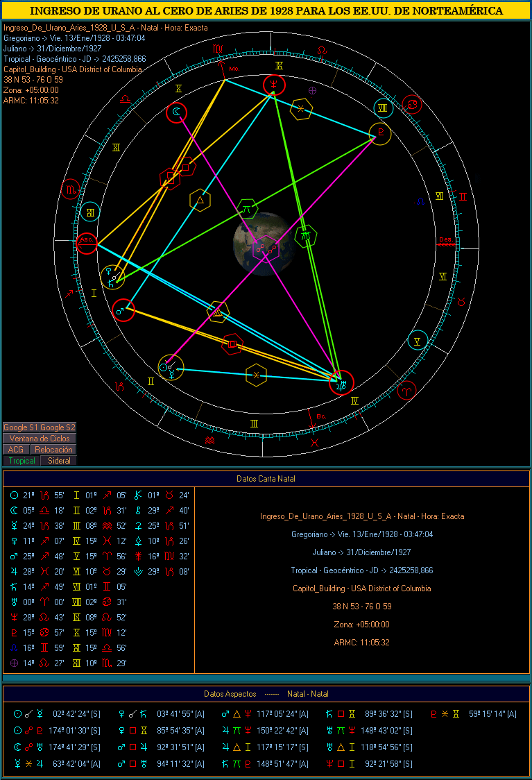The image size is (532, 780).
Task: Click the Natal - Natal header label
Action: [308, 693]
